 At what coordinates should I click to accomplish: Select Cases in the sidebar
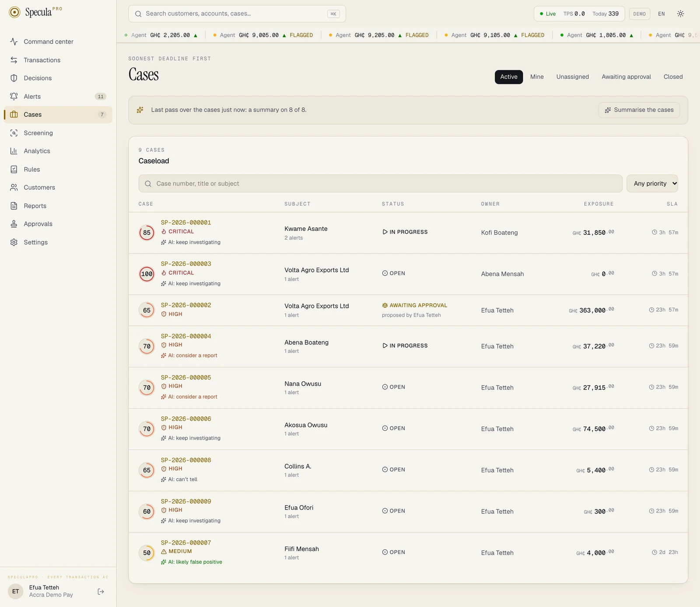click(x=58, y=115)
